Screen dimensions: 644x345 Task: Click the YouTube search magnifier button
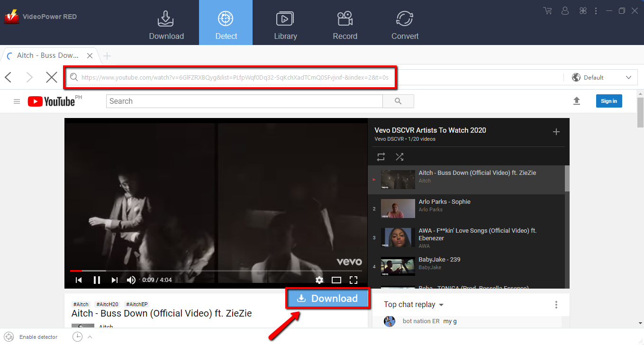point(398,101)
